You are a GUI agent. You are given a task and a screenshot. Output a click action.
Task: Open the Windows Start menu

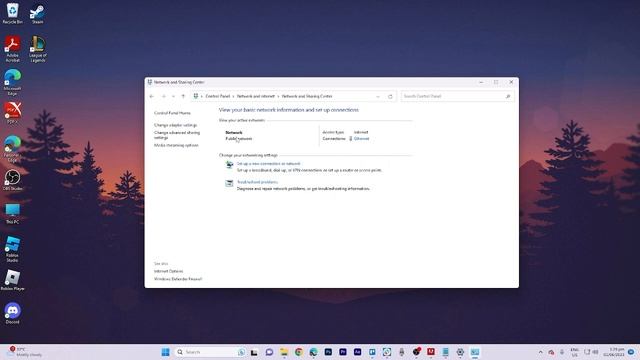pos(165,352)
